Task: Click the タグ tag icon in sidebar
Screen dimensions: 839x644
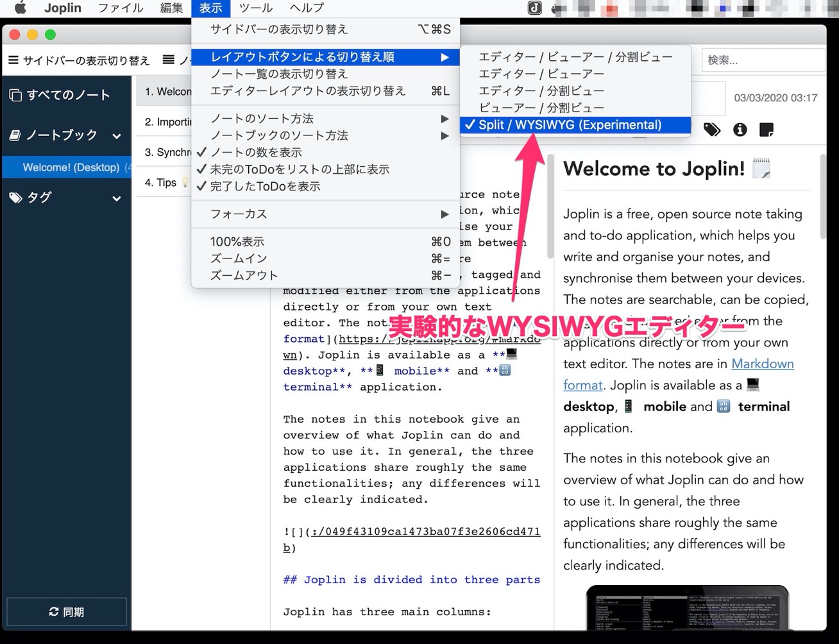Action: click(15, 197)
